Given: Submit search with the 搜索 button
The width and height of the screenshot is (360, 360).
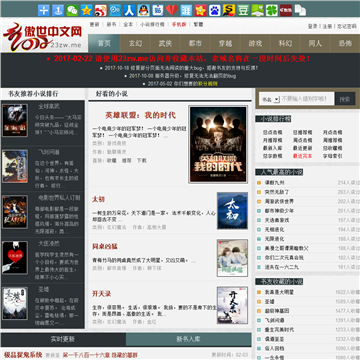Looking at the screenshot, I should pos(345,99).
